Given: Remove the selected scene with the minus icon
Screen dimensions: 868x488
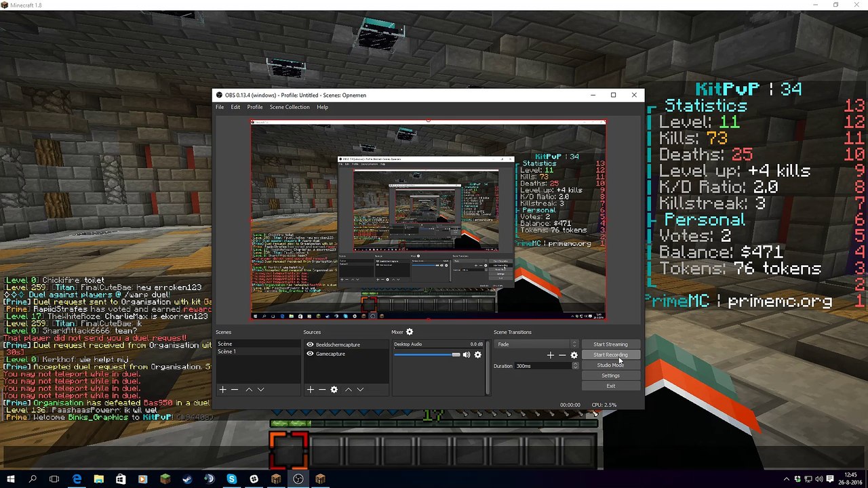Looking at the screenshot, I should (235, 390).
